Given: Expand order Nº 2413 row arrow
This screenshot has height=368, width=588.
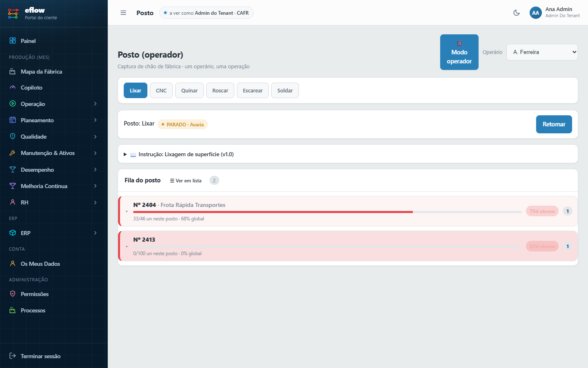Looking at the screenshot, I should [x=127, y=246].
